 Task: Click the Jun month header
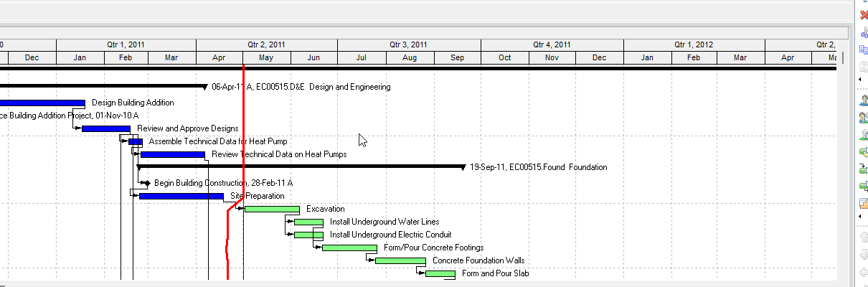click(313, 57)
